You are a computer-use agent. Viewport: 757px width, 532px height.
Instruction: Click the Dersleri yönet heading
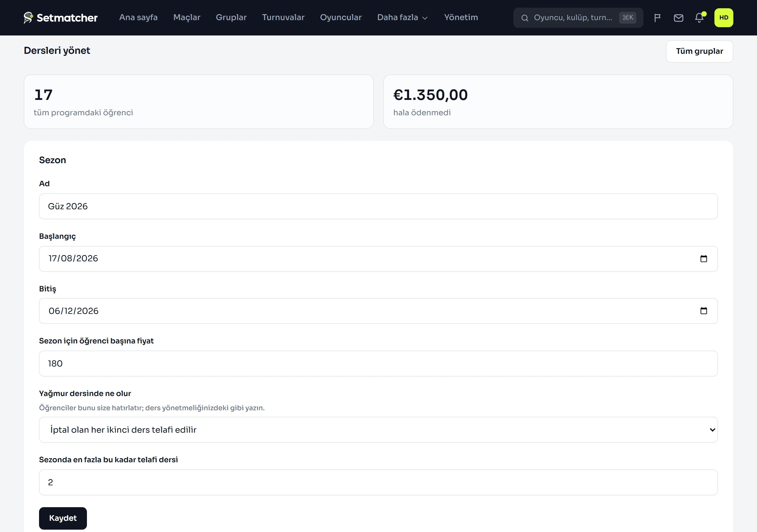click(57, 51)
